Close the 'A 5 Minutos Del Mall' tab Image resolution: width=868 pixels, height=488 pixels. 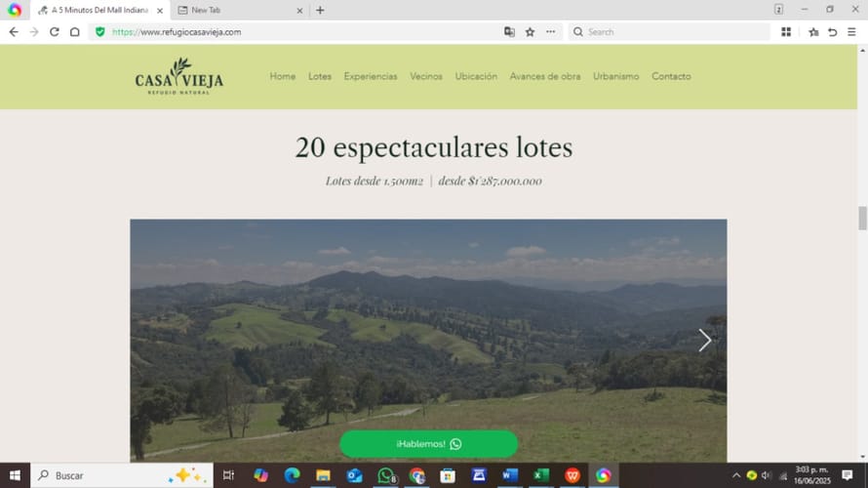pos(160,11)
